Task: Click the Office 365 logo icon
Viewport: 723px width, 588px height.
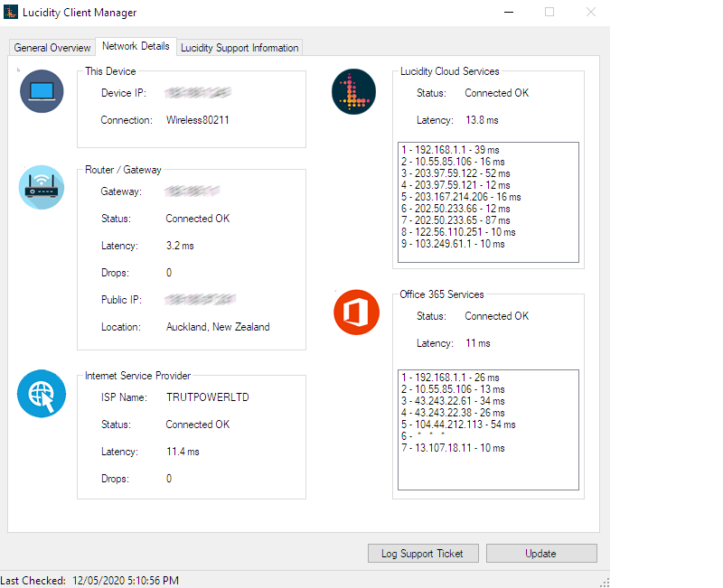Action: click(x=355, y=313)
